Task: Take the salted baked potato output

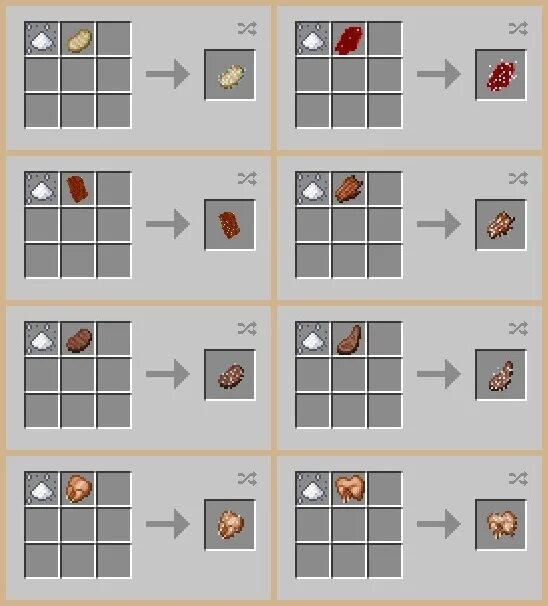Action: pyautogui.click(x=230, y=76)
